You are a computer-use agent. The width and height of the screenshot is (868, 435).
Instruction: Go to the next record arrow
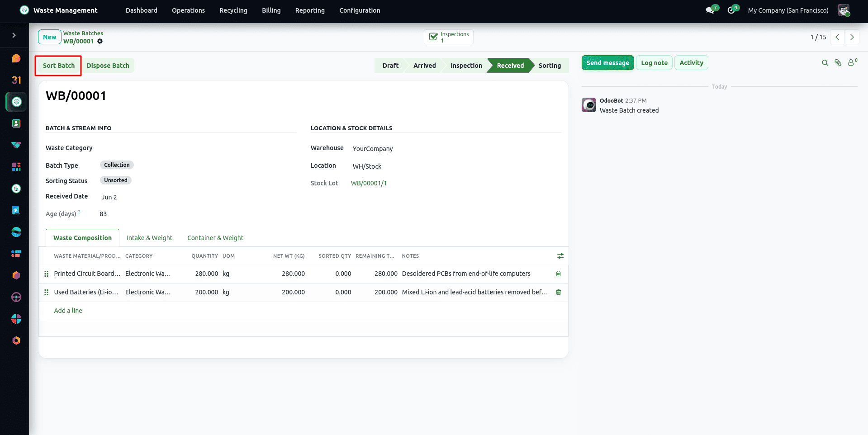[x=852, y=37]
